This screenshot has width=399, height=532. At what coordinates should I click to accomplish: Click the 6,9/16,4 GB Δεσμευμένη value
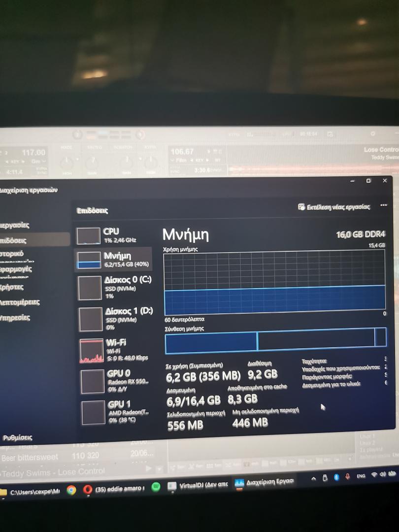click(194, 401)
